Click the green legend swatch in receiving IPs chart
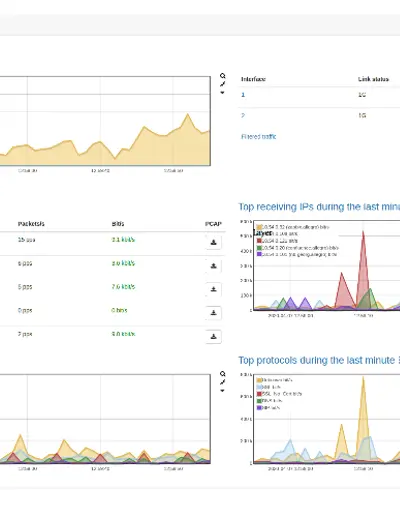This screenshot has height=513, width=400. tap(259, 248)
